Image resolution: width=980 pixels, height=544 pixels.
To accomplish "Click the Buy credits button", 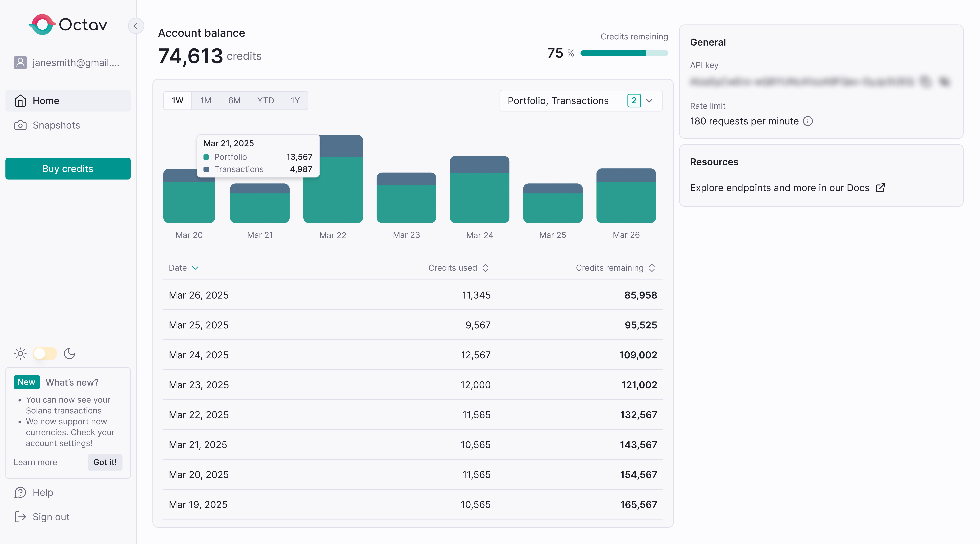I will pyautogui.click(x=68, y=169).
